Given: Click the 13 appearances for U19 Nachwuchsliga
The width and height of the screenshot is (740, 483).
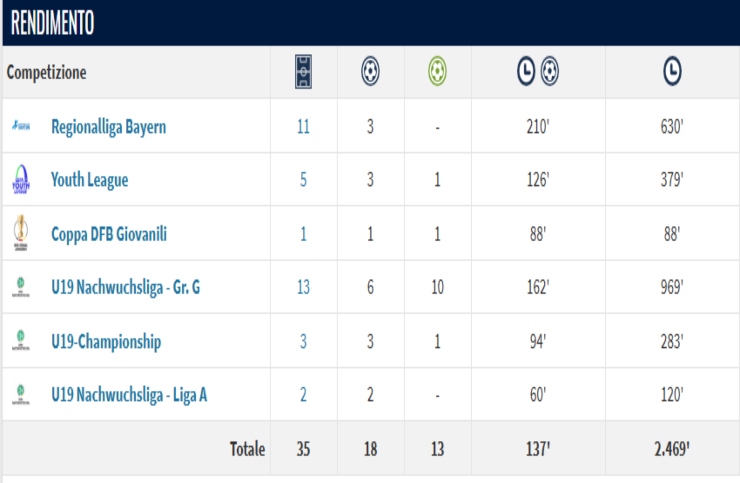Looking at the screenshot, I should 304,288.
